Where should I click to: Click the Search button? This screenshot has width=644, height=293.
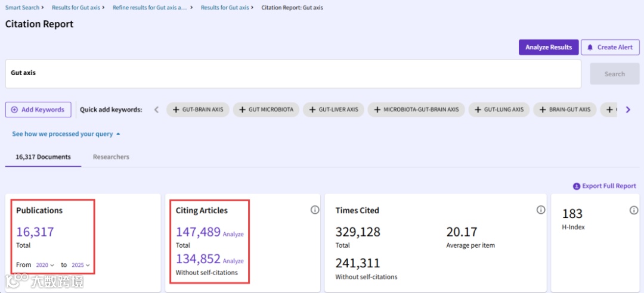(614, 74)
